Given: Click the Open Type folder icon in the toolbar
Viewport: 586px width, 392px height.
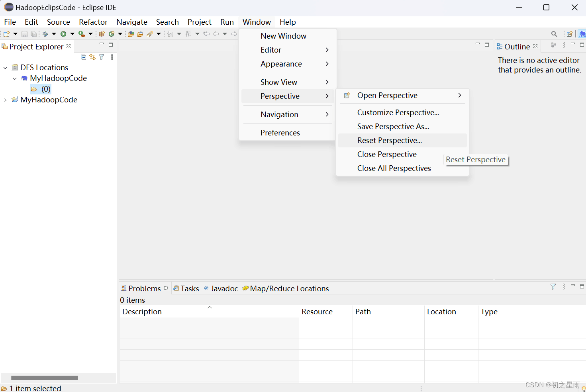Looking at the screenshot, I should click(131, 34).
